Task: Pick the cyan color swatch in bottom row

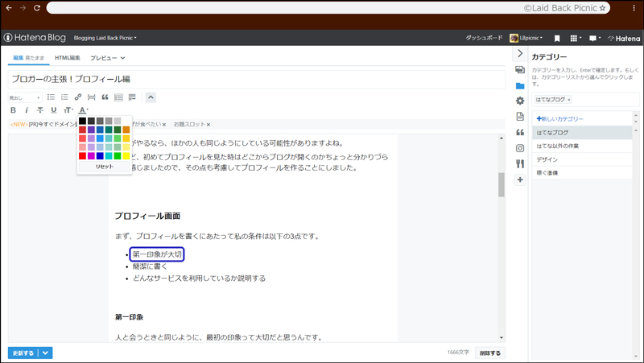Action: click(x=109, y=156)
